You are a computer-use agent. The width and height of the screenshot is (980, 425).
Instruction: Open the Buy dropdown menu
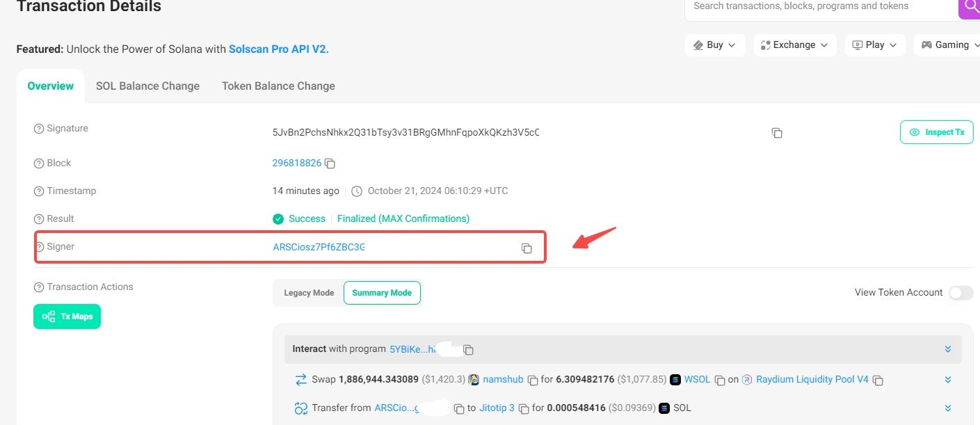tap(715, 45)
